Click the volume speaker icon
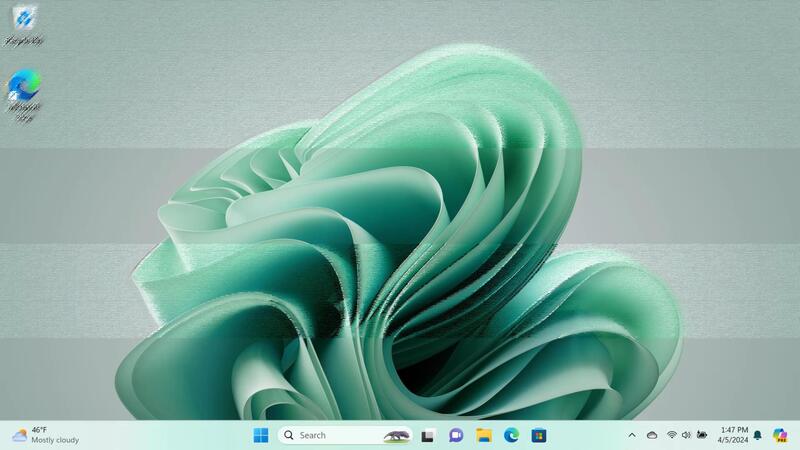 686,435
